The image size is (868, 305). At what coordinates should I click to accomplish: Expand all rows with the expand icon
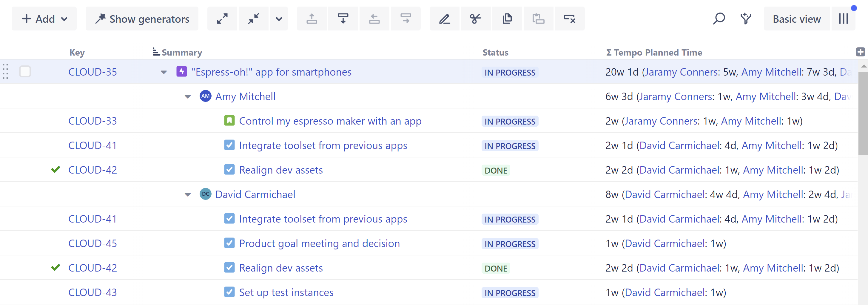(x=222, y=19)
